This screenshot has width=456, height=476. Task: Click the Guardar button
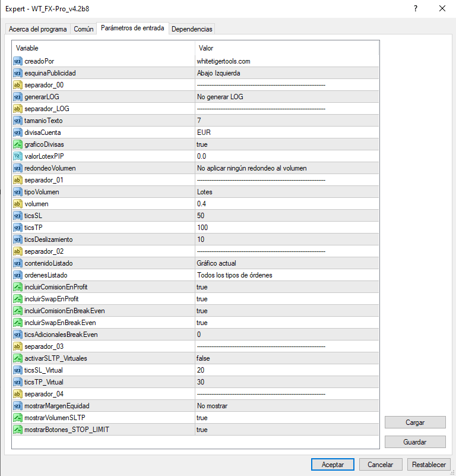415,442
